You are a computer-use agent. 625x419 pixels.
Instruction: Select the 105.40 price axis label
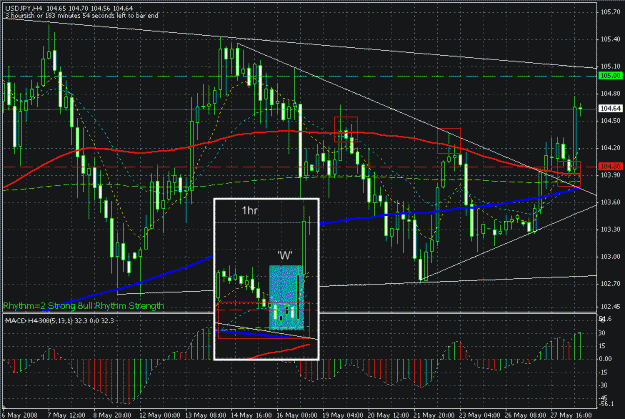point(610,39)
